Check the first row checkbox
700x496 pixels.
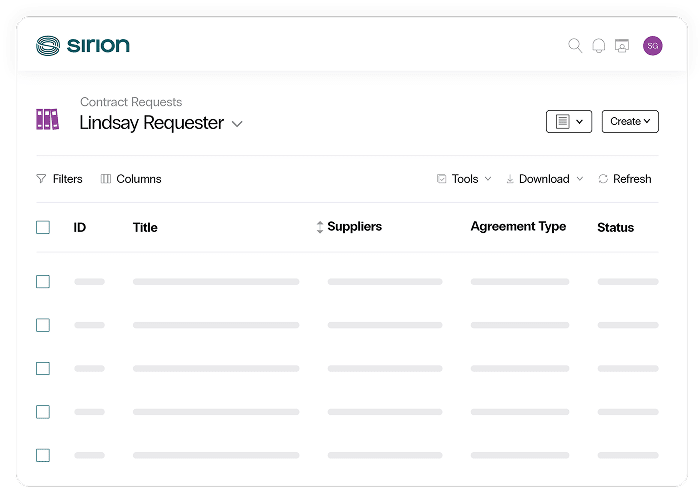pos(43,282)
